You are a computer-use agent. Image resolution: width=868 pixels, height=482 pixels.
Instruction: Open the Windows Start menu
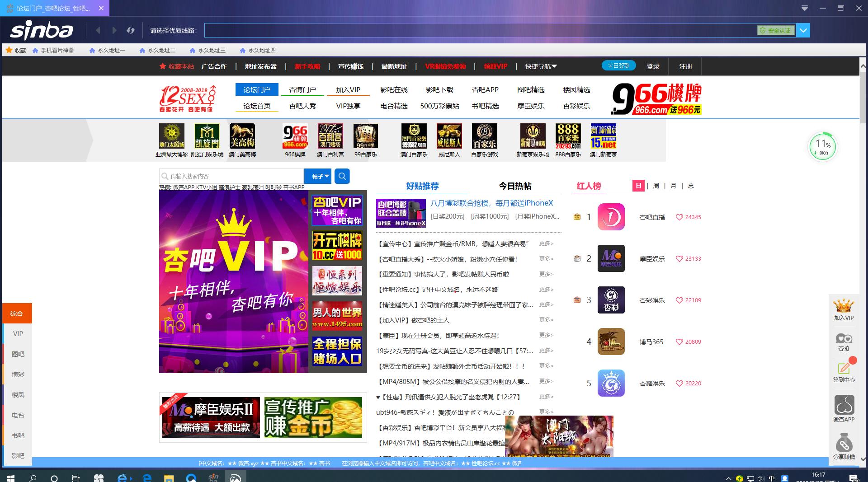10,477
